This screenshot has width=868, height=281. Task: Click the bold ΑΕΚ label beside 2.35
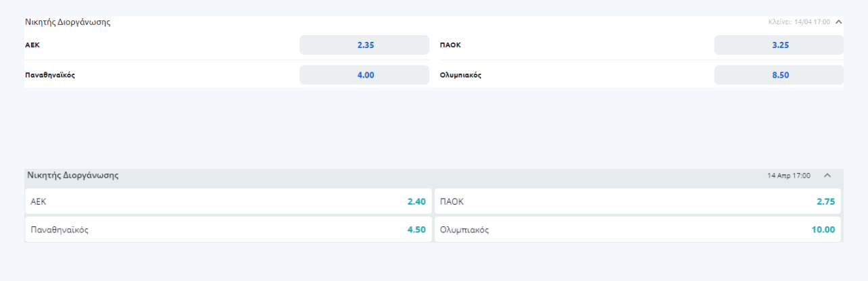(32, 45)
